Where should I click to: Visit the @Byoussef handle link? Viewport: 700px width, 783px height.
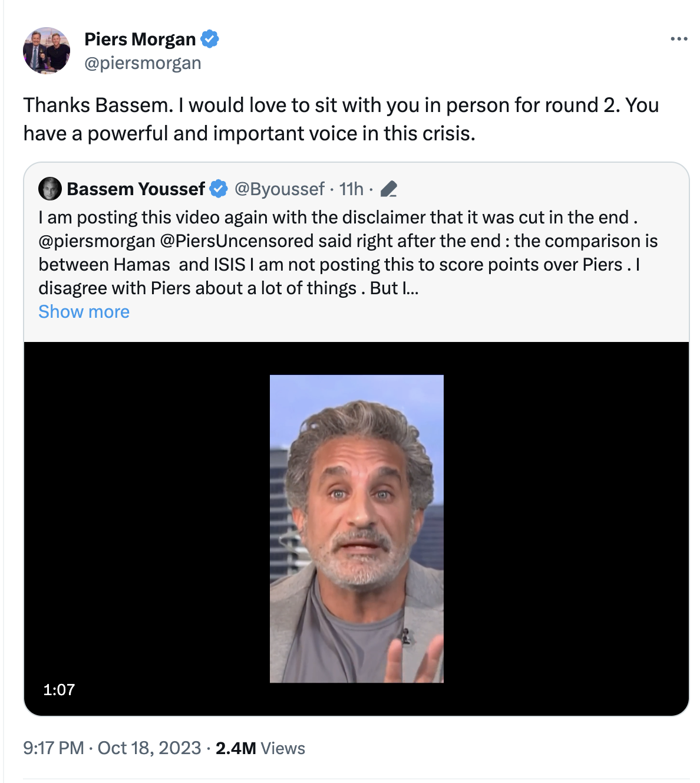279,189
